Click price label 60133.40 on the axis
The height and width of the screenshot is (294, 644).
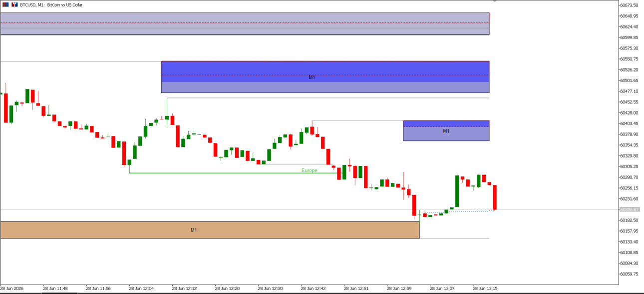pos(629,241)
